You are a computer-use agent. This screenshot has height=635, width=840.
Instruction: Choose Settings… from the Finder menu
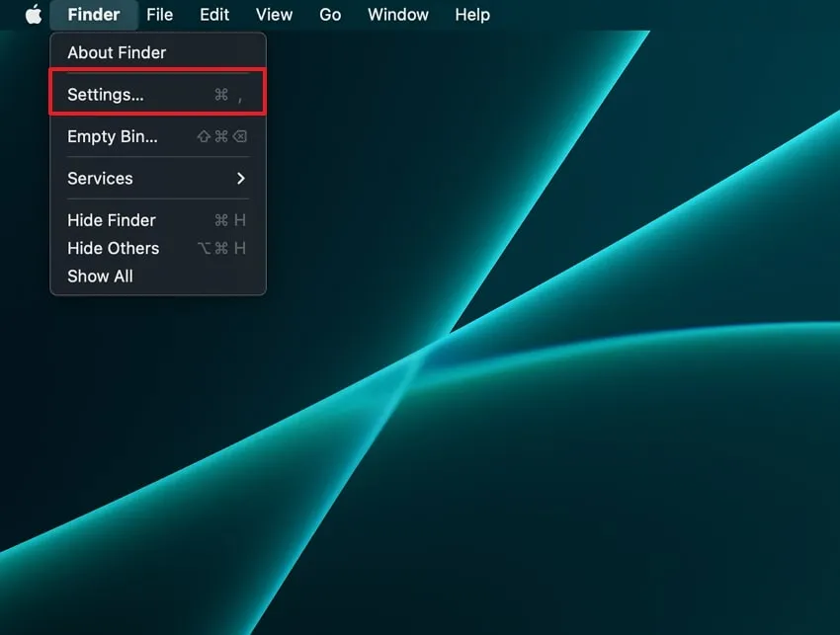[158, 94]
